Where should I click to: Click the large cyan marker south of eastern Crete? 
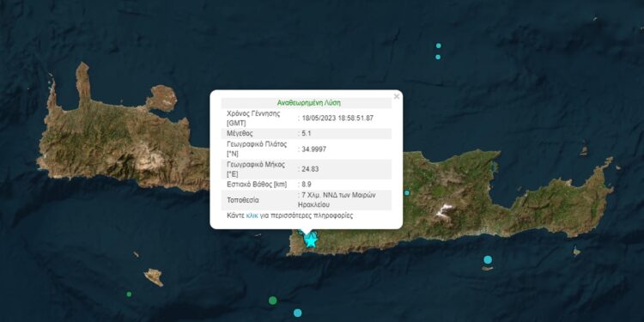488,259
